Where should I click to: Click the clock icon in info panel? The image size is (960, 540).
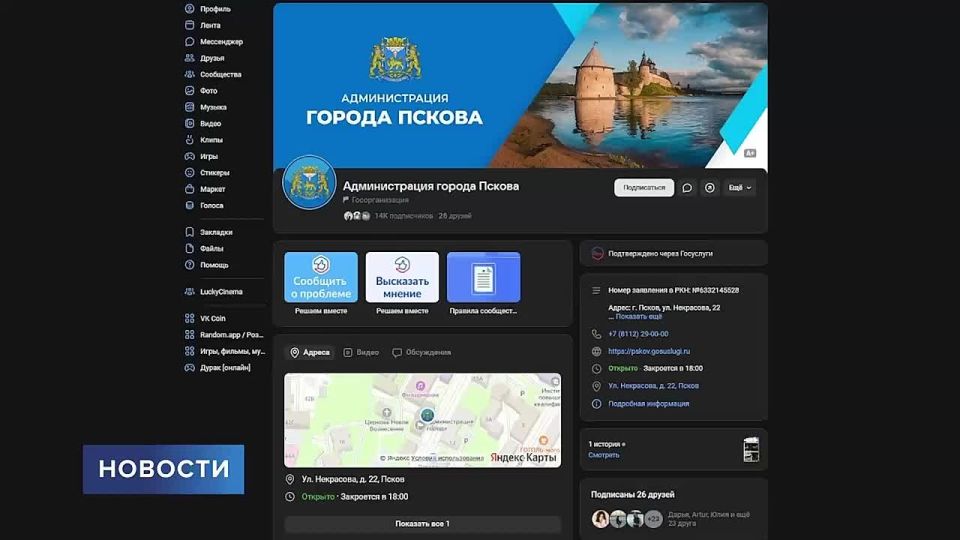(x=596, y=369)
